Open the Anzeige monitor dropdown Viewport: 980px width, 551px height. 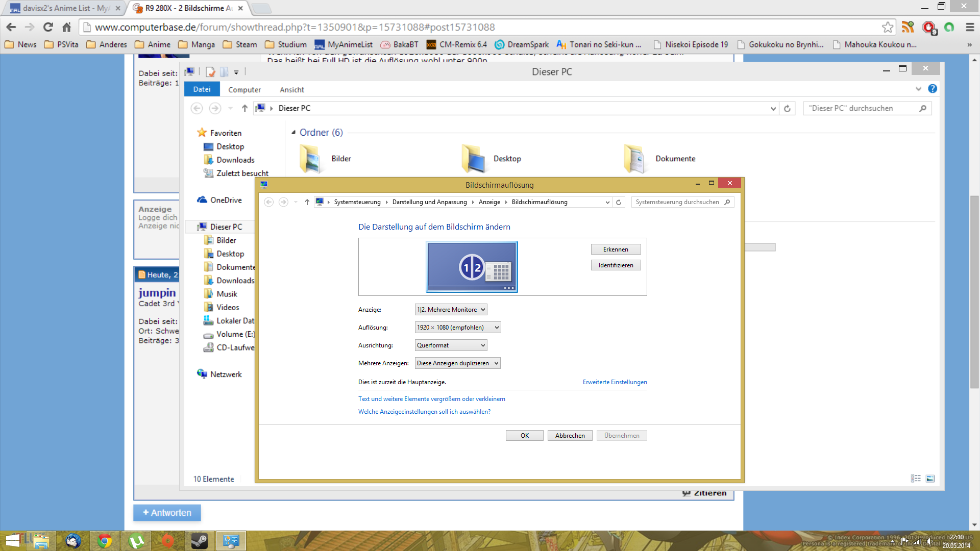click(451, 310)
